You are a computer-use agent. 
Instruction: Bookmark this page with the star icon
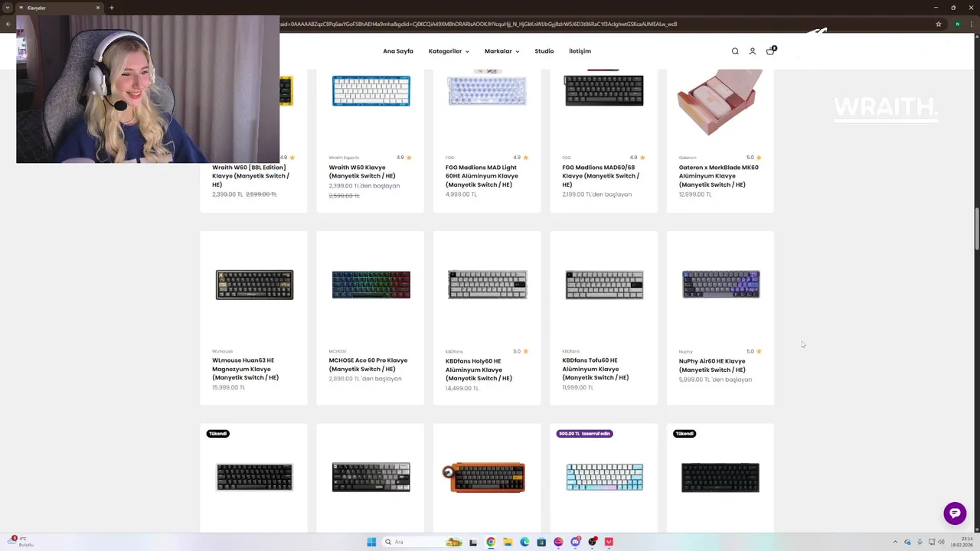939,24
